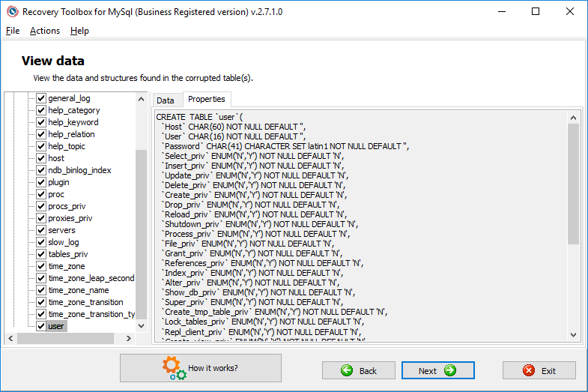Click table list scrollbar down arrow

pyautogui.click(x=141, y=326)
